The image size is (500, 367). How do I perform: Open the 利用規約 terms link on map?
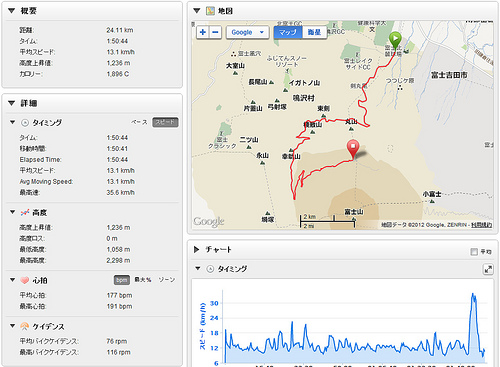[481, 225]
